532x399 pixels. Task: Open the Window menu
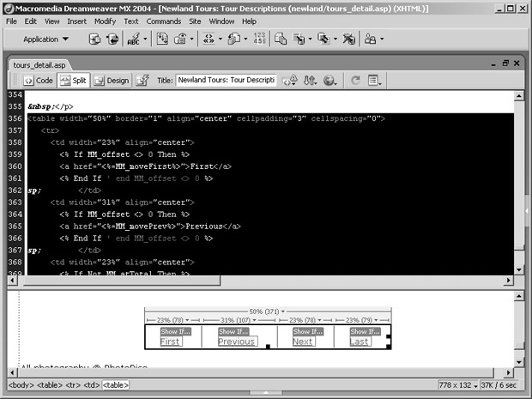[221, 21]
